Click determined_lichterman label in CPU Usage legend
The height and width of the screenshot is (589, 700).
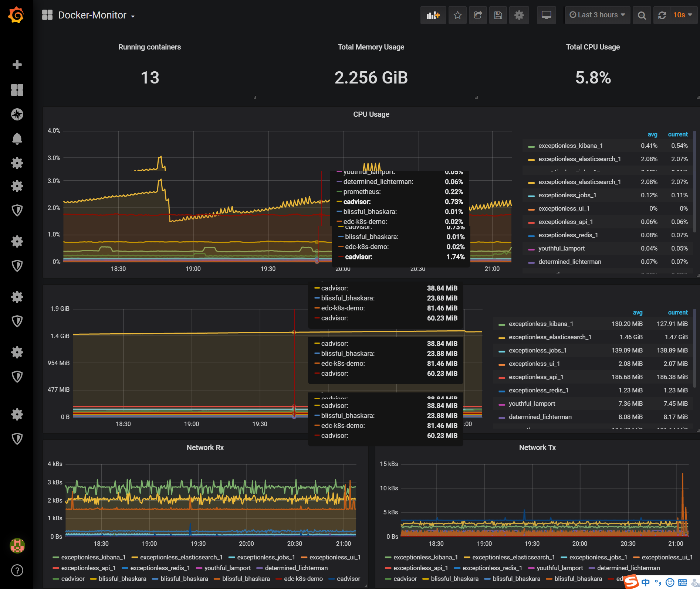569,262
